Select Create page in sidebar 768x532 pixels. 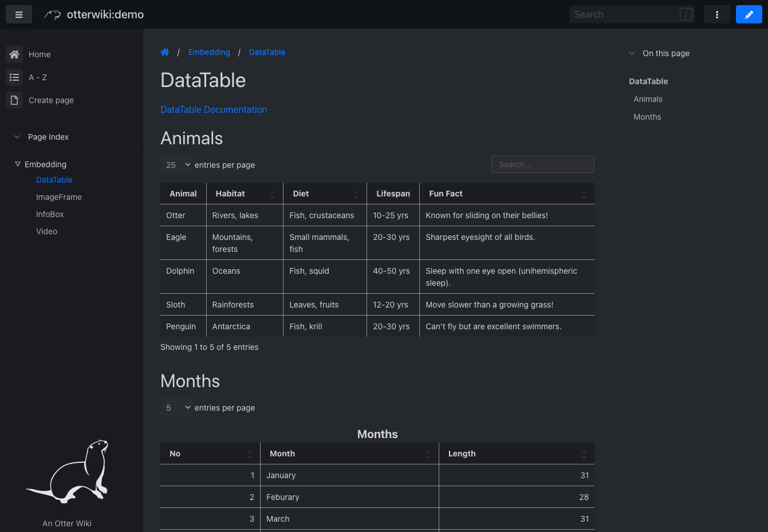[x=51, y=100]
